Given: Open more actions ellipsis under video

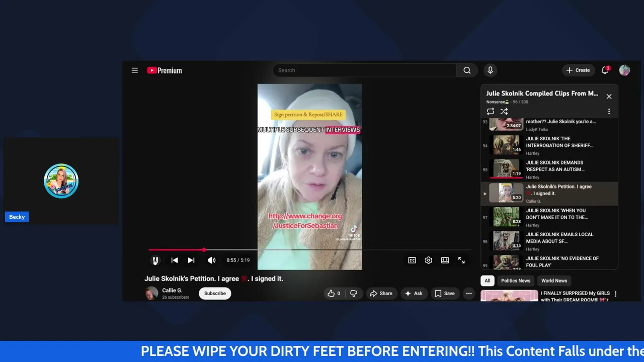Looking at the screenshot, I should pos(469,294).
